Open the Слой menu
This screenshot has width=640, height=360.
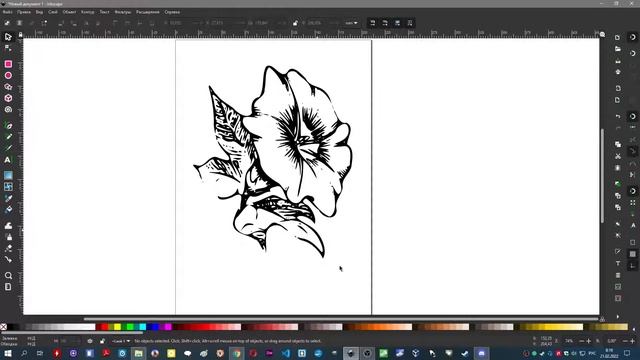click(x=53, y=12)
